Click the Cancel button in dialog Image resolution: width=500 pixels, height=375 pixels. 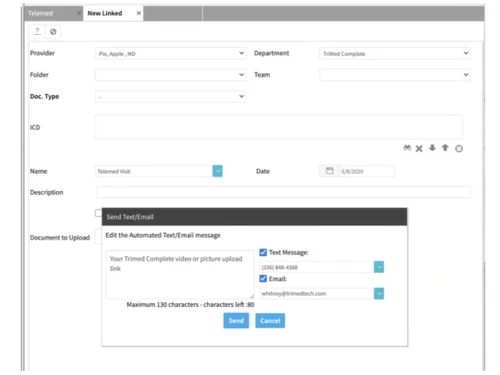coord(270,321)
